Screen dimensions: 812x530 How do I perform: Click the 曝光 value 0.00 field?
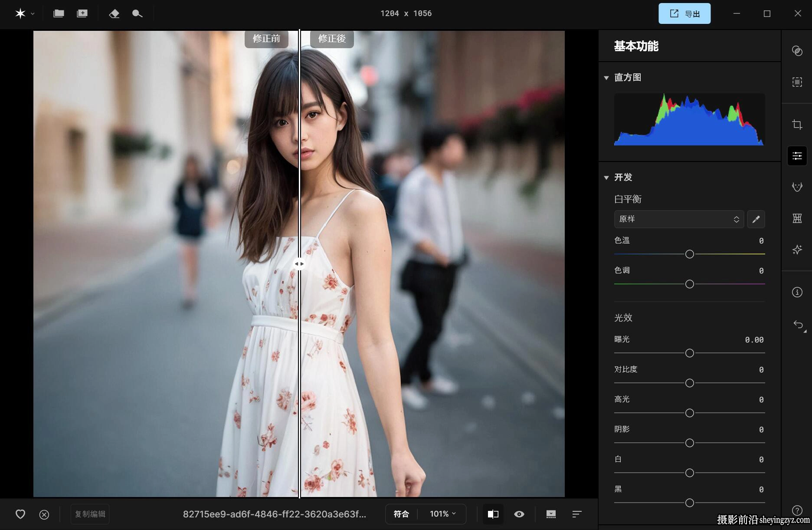[x=754, y=340]
